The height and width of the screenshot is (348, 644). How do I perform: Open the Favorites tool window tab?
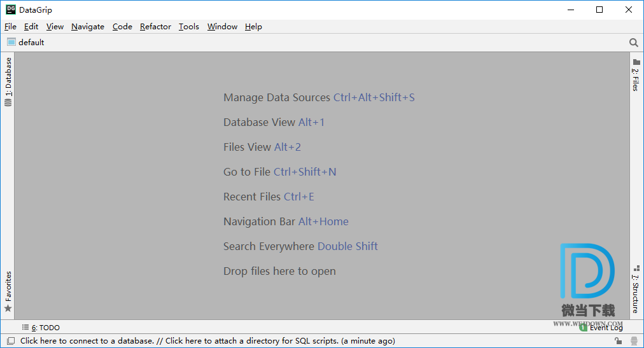tap(8, 286)
